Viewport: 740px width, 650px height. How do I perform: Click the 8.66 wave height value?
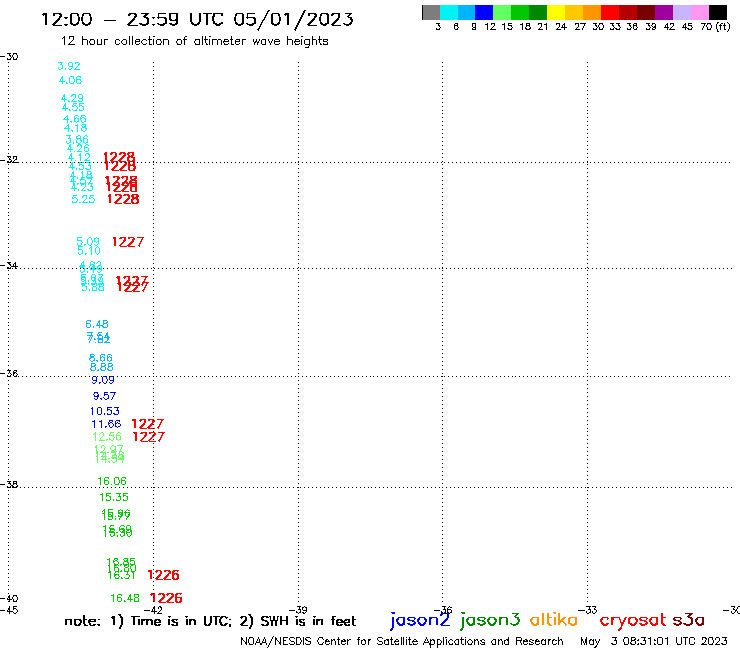[101, 358]
